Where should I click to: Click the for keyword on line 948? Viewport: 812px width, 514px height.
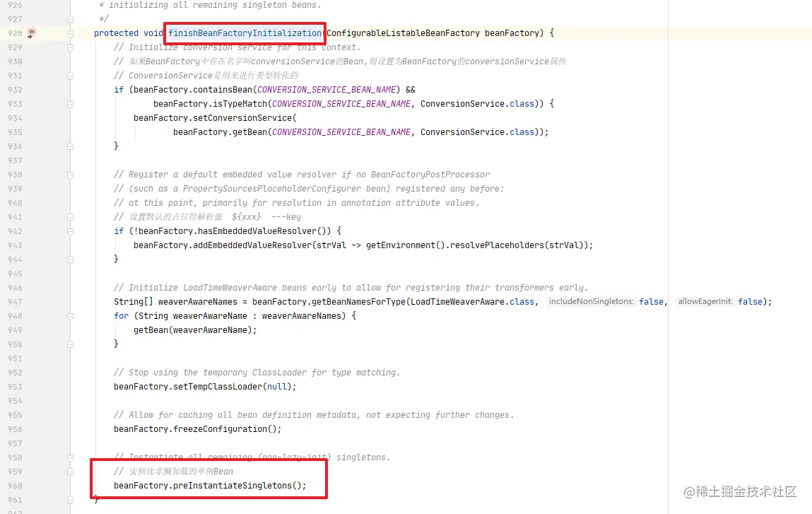click(x=121, y=316)
